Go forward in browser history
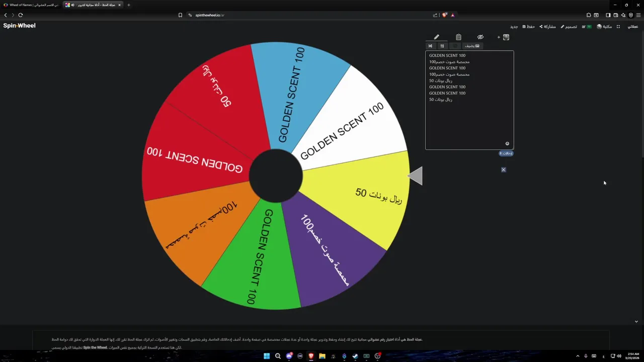 coord(13,15)
